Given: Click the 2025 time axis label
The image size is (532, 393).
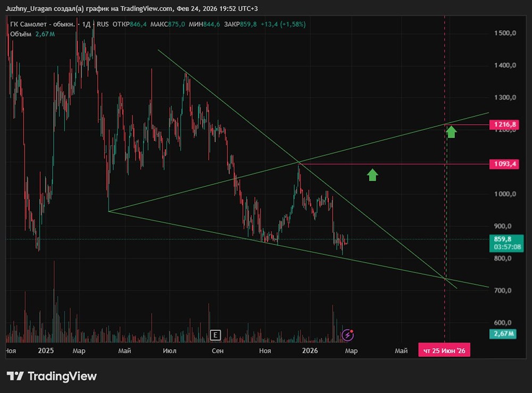Looking at the screenshot, I should click(x=46, y=350).
